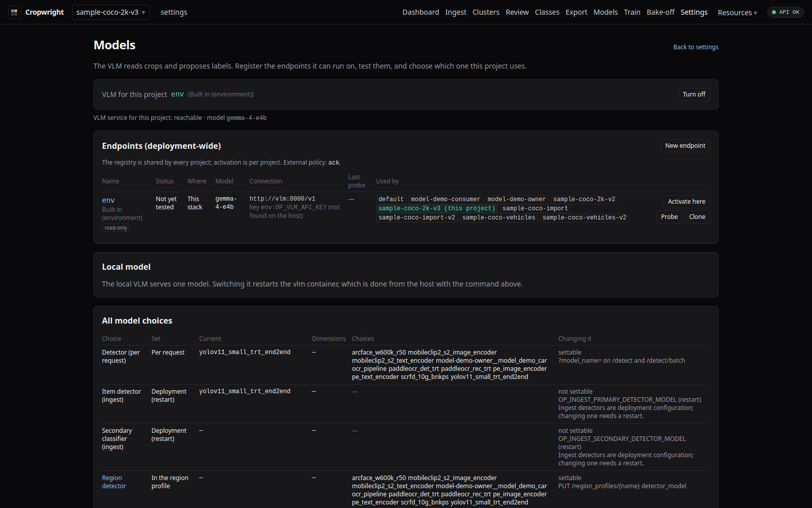Screen dimensions: 812x508
Task: Probe the env endpoint
Action: click(x=669, y=217)
